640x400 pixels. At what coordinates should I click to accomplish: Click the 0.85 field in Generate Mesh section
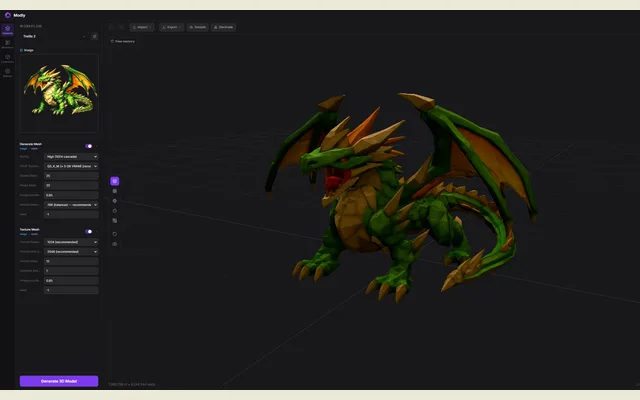pyautogui.click(x=71, y=195)
